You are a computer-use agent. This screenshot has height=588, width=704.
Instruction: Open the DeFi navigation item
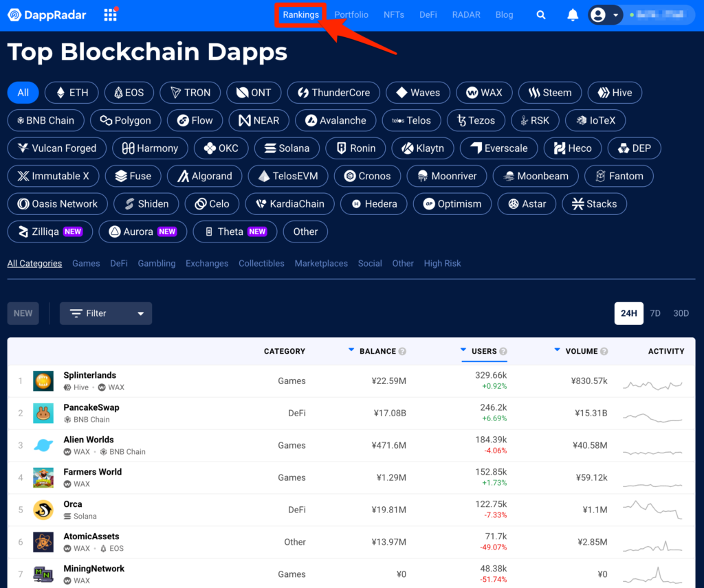pos(428,15)
